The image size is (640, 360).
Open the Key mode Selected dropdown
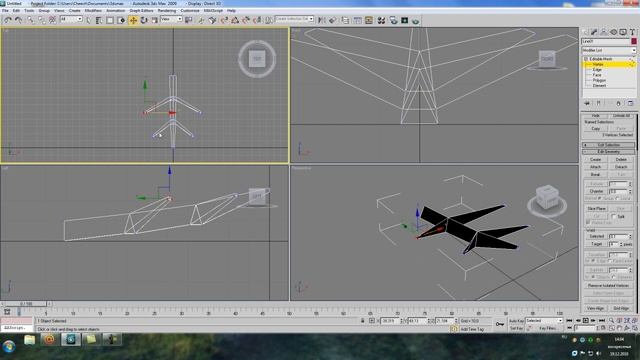544,320
